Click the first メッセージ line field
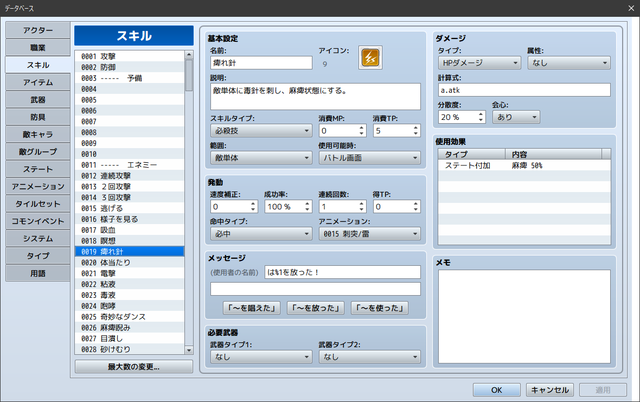This screenshot has height=402, width=640. [342, 272]
